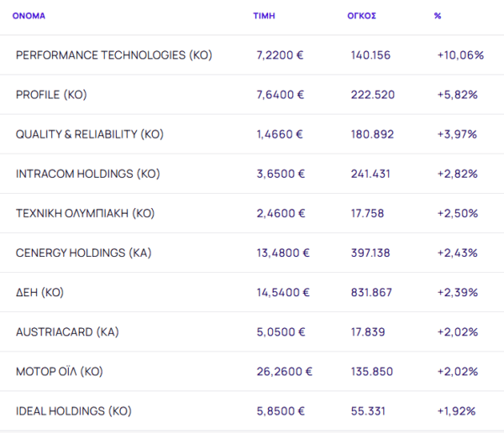Viewport: 504px width, 433px height.
Task: Click the ΟΝΟΜΑ column header
Action: (x=29, y=16)
